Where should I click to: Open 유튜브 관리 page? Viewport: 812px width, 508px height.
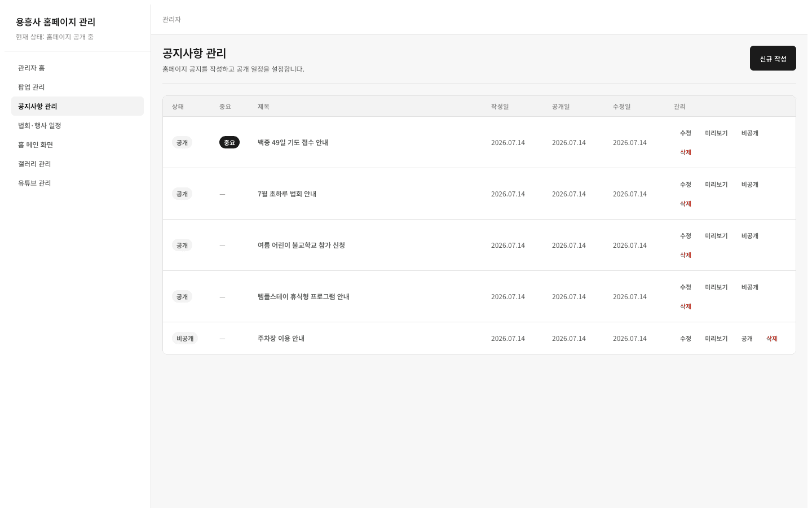[77, 183]
